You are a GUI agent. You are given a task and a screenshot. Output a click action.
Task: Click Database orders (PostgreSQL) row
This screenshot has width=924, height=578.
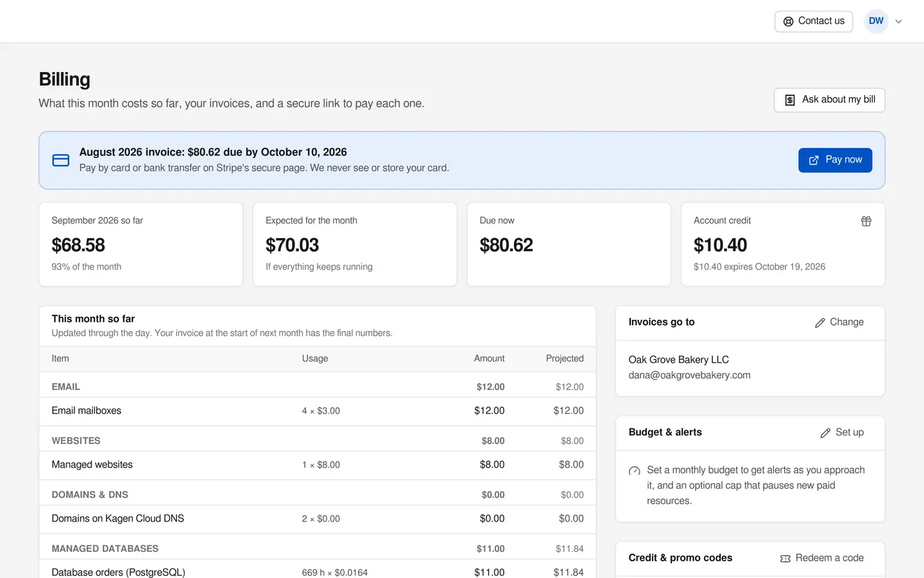(317, 569)
